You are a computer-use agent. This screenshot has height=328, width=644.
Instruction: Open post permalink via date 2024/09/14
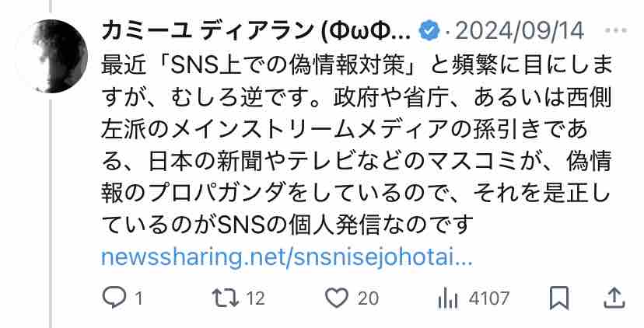pos(520,31)
